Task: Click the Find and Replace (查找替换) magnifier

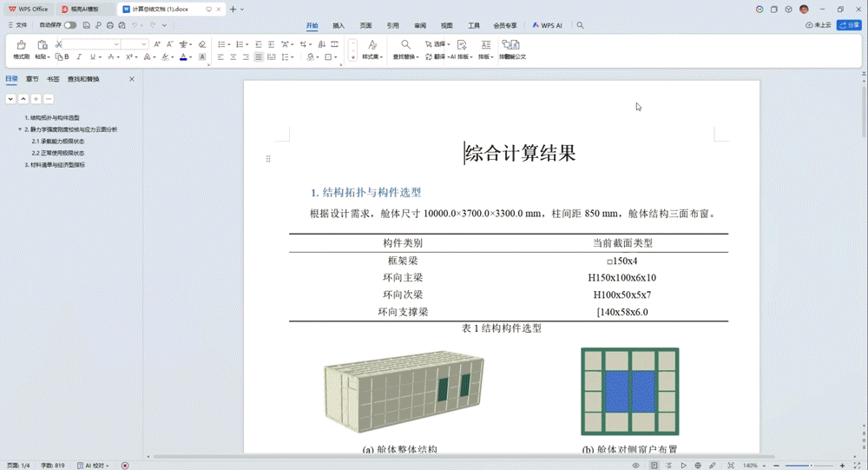Action: (x=405, y=45)
